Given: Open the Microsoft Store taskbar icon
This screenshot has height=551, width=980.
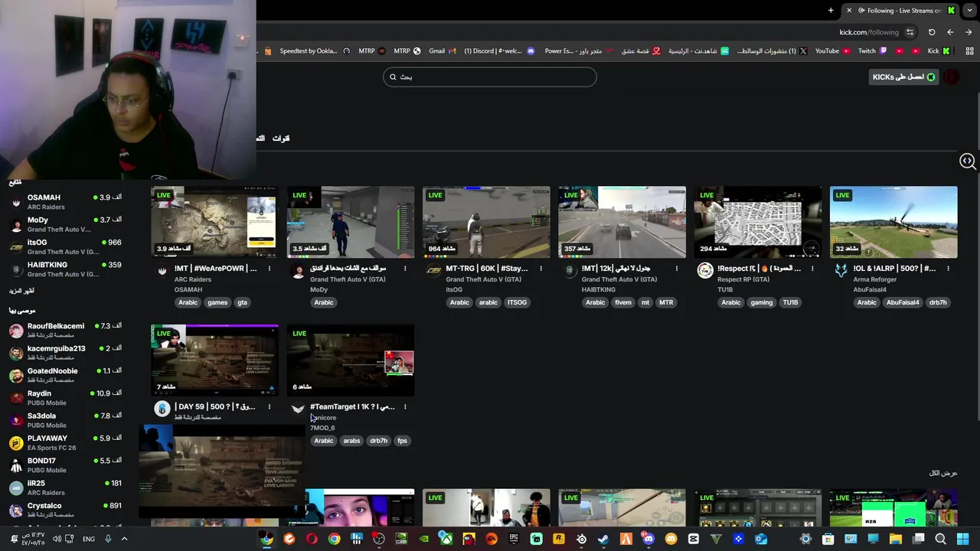Looking at the screenshot, I should [x=828, y=539].
